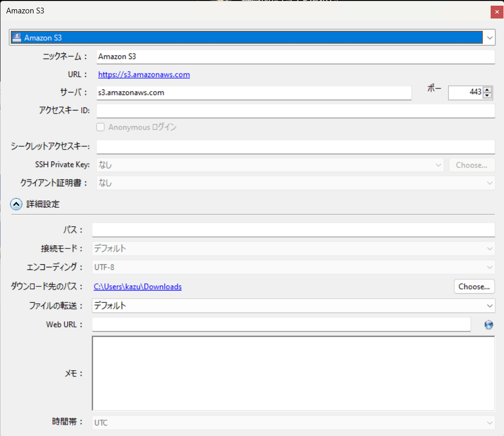Click the シークレットアクセスキー input field

295,147
